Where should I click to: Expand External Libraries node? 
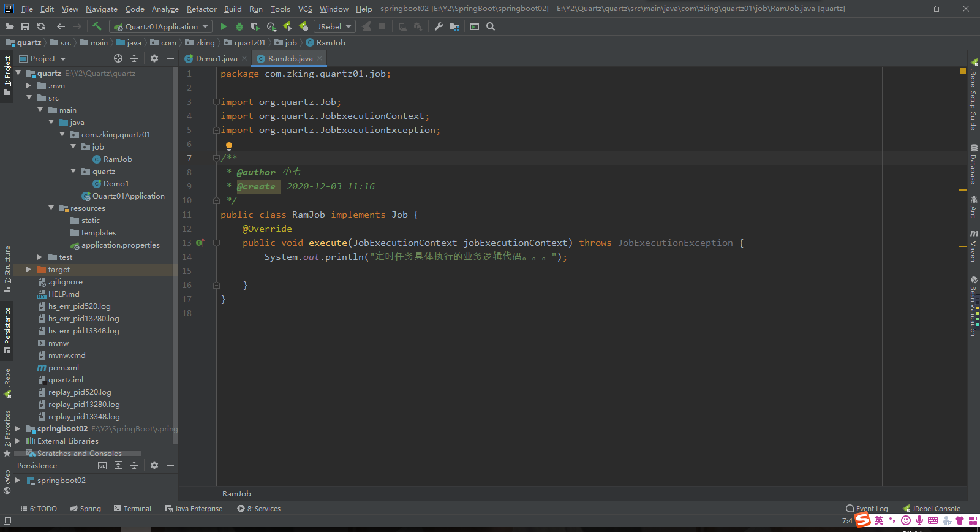18,441
